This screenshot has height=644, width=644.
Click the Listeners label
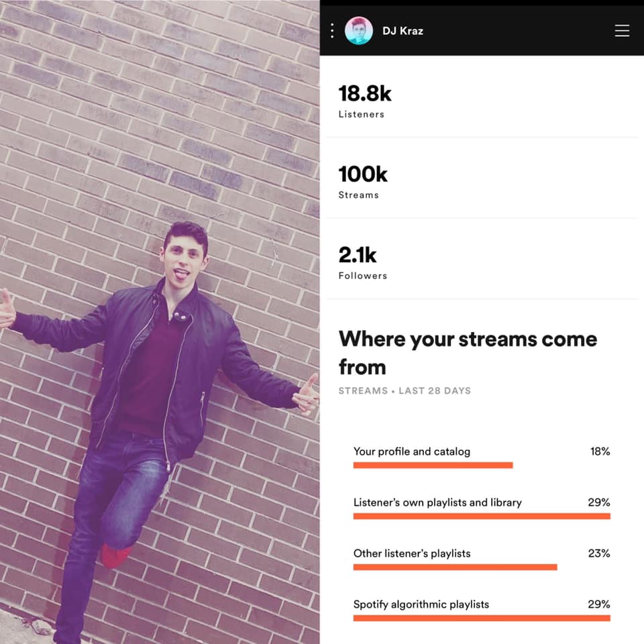click(x=361, y=114)
